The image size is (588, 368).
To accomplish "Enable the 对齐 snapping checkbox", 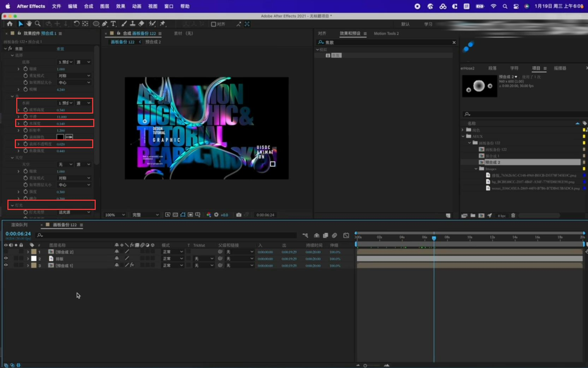I will (213, 24).
